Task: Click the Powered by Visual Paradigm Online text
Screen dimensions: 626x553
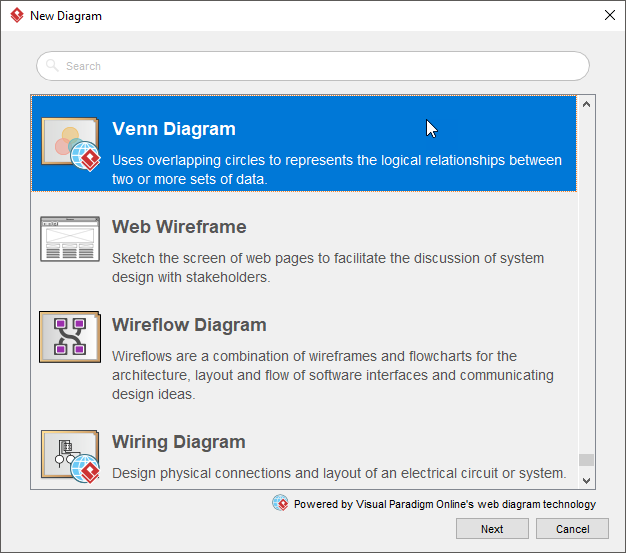Action: click(444, 504)
